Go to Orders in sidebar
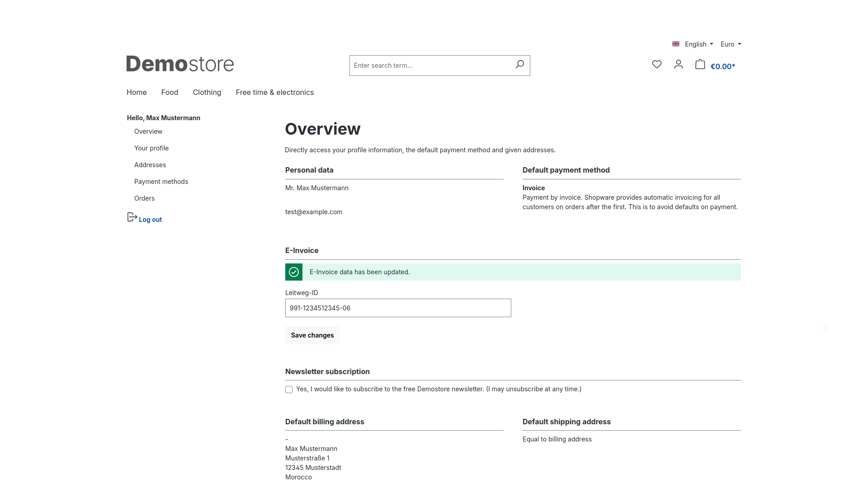Image resolution: width=868 pixels, height=488 pixels. click(x=144, y=198)
